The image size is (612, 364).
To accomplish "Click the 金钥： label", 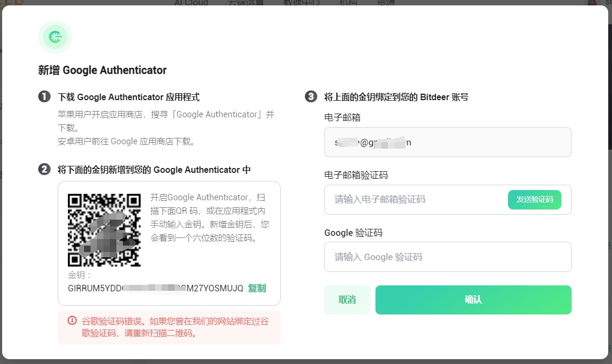I will tap(80, 275).
